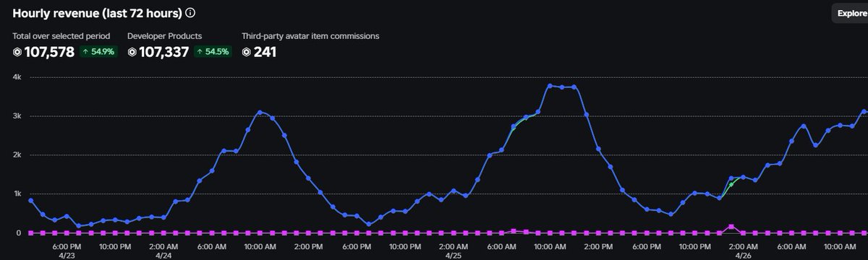The height and width of the screenshot is (260, 868).
Task: Click the 3k y-axis label
Action: [x=17, y=116]
